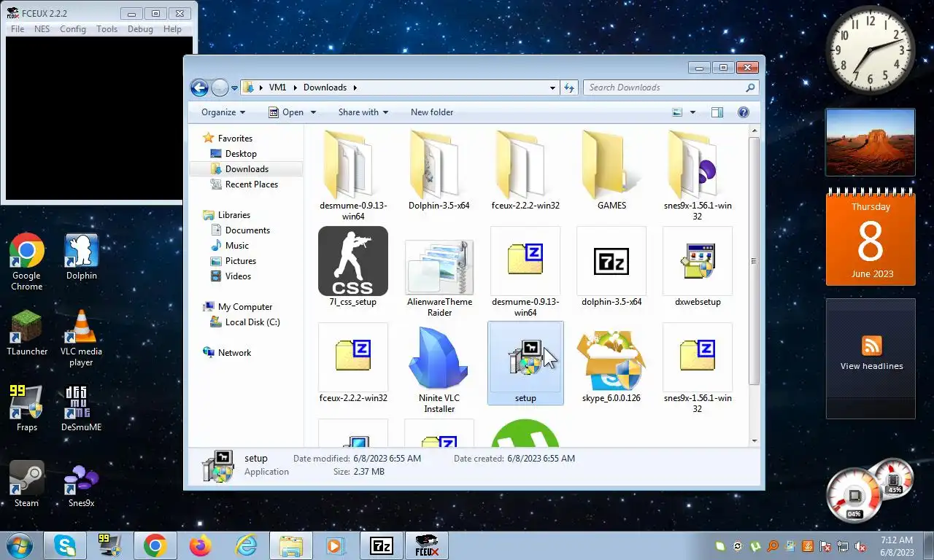Open recent pages dropdown beside Forward arrow
Viewport: 934px width, 560px height.
click(x=234, y=88)
